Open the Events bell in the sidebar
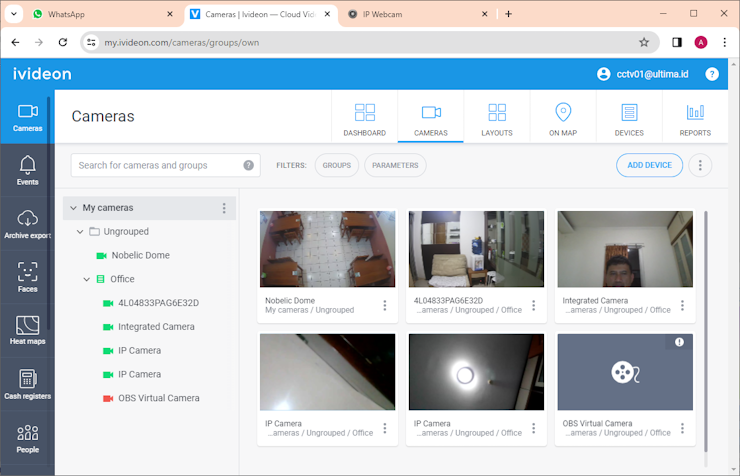 coord(27,170)
